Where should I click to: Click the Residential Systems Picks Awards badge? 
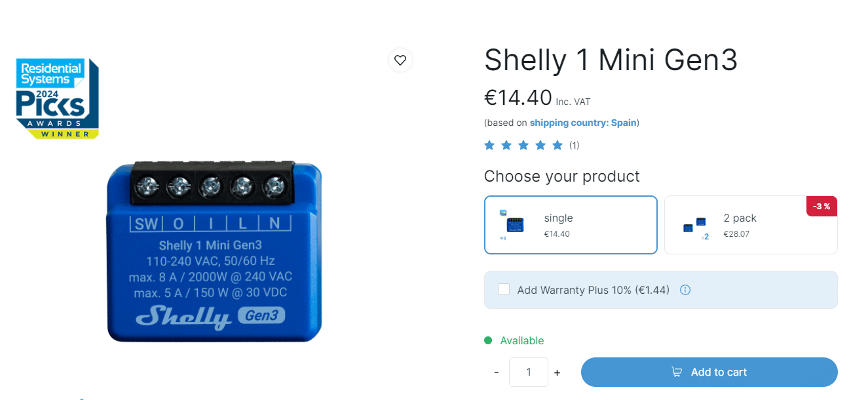[57, 98]
